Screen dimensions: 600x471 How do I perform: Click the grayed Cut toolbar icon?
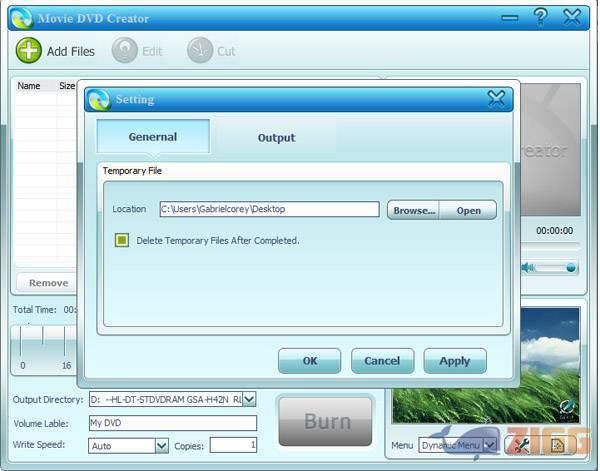click(199, 51)
